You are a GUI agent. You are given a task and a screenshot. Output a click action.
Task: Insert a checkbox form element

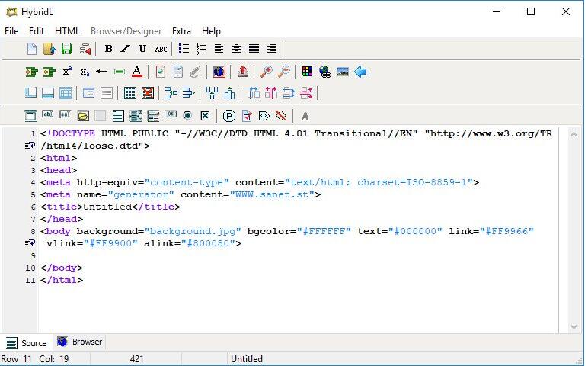205,115
